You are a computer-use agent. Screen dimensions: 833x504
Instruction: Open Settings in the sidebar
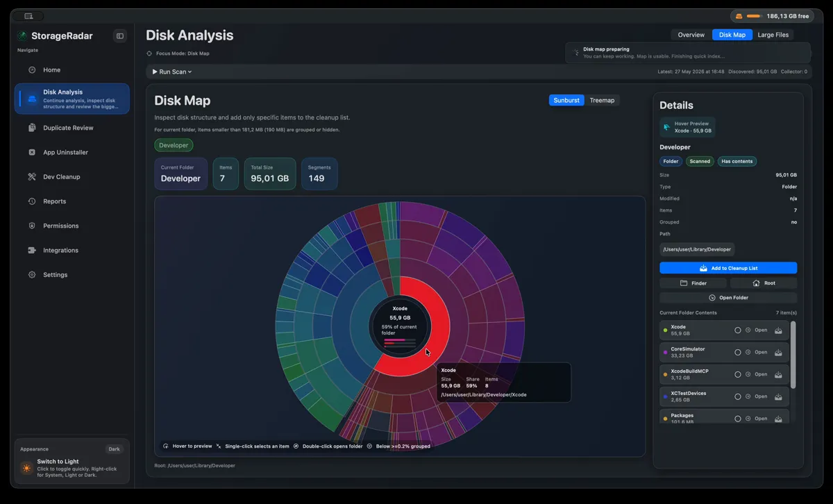tap(71, 275)
